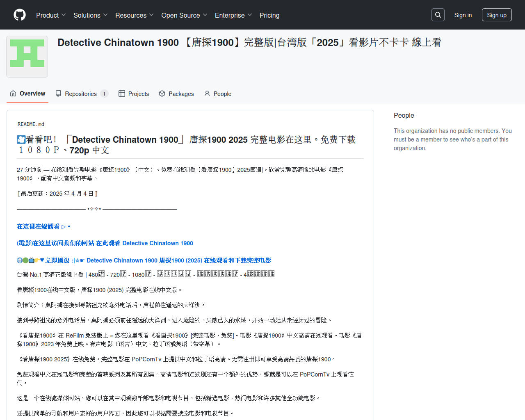The height and width of the screenshot is (420, 525).
Task: Click the '还提供简单的导航' paragraph
Action: pyautogui.click(x=126, y=413)
